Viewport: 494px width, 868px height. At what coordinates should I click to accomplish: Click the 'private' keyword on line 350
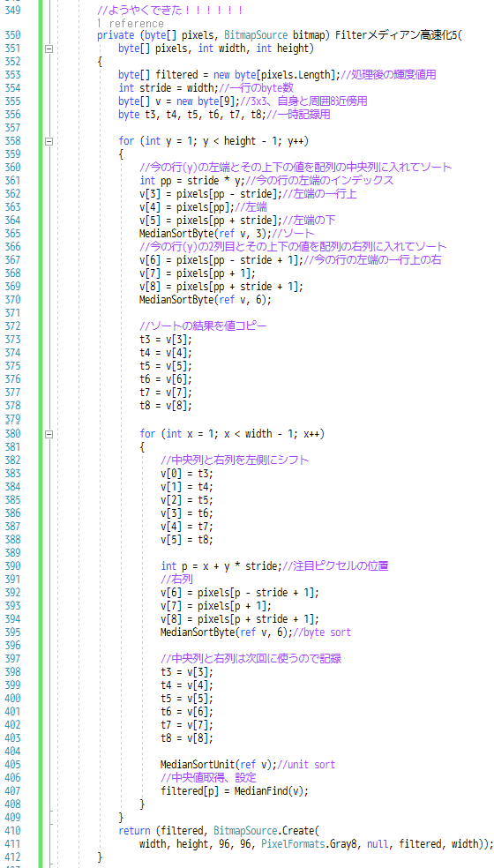point(116,36)
